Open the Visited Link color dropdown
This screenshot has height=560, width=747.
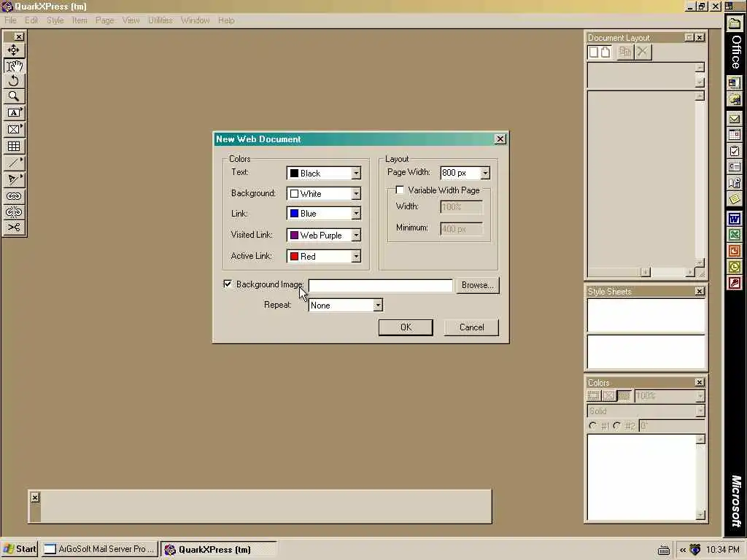click(356, 236)
